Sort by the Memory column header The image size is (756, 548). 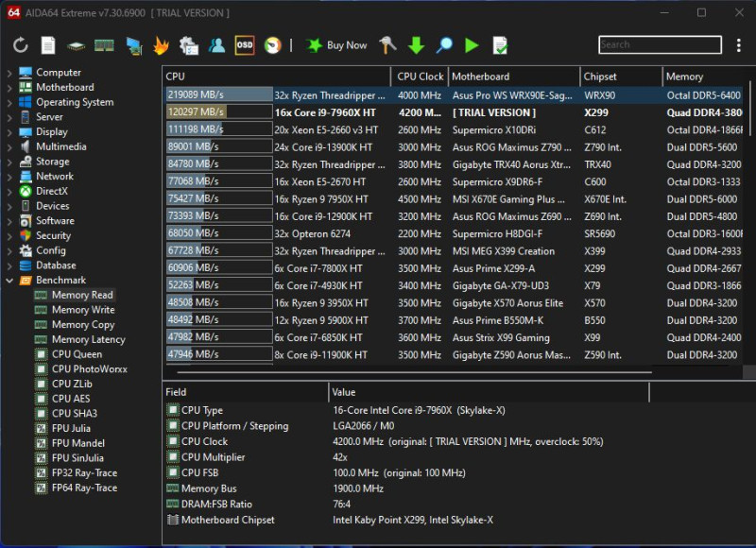coord(704,77)
